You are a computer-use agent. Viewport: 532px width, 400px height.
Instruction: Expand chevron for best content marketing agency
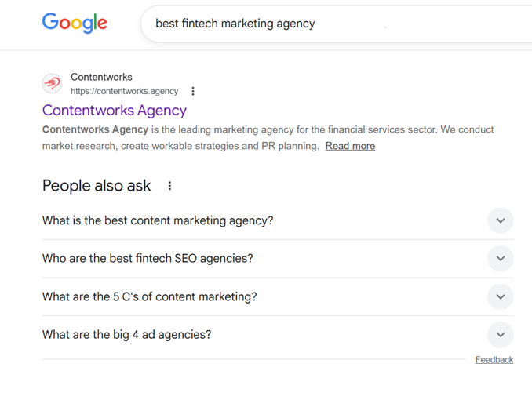500,221
